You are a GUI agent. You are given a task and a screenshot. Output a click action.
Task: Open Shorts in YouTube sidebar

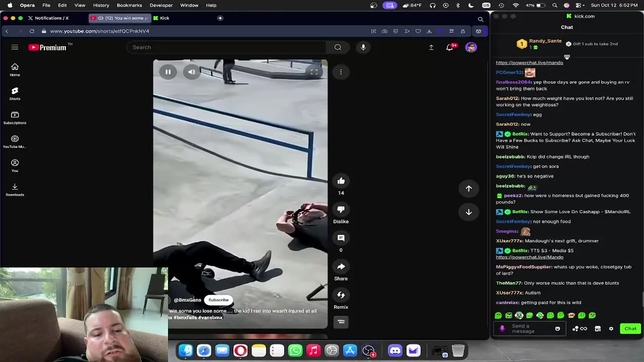click(15, 94)
